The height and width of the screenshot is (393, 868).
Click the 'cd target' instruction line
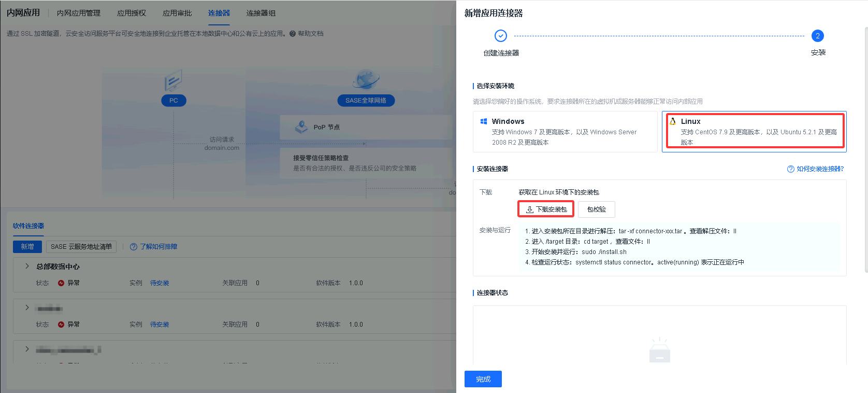587,242
